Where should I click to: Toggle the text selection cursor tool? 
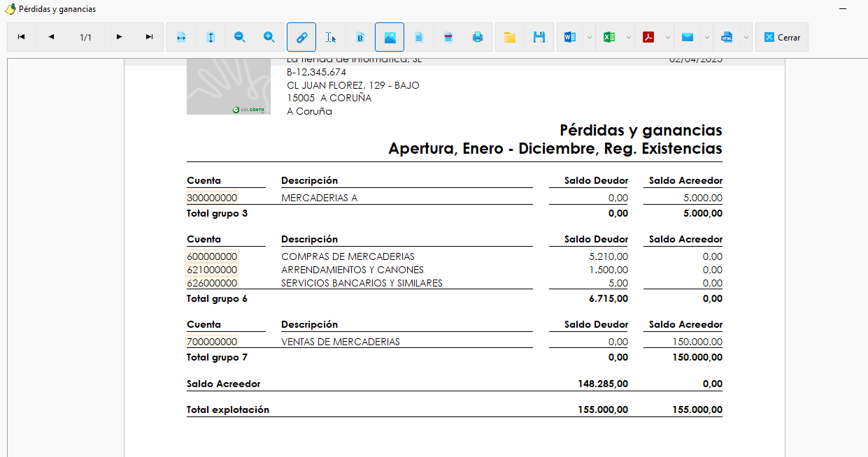tap(331, 37)
